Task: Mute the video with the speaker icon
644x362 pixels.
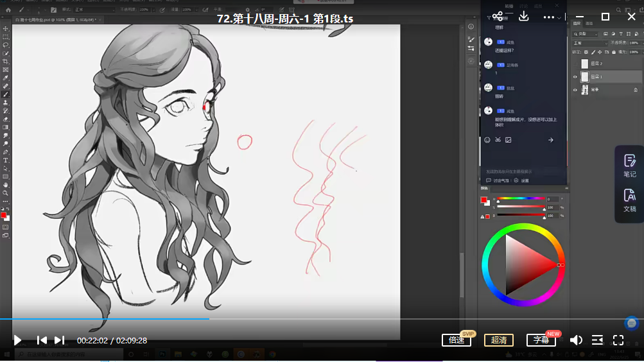Action: (577, 340)
